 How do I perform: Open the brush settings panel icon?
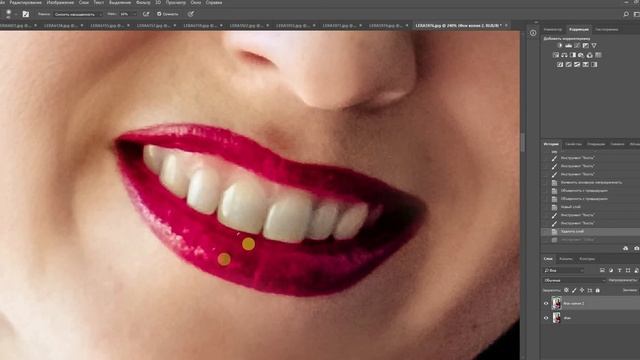(x=26, y=14)
